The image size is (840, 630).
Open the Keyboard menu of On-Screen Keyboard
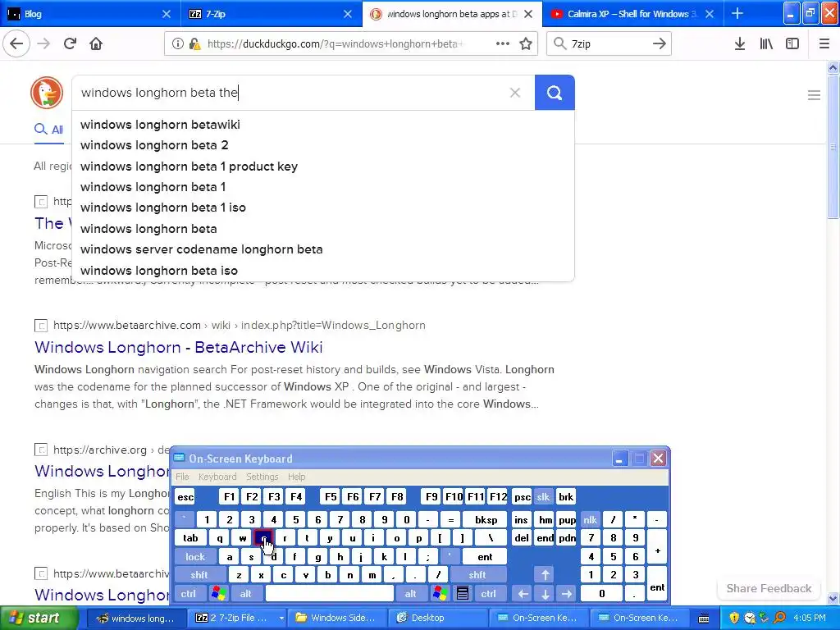coord(217,477)
